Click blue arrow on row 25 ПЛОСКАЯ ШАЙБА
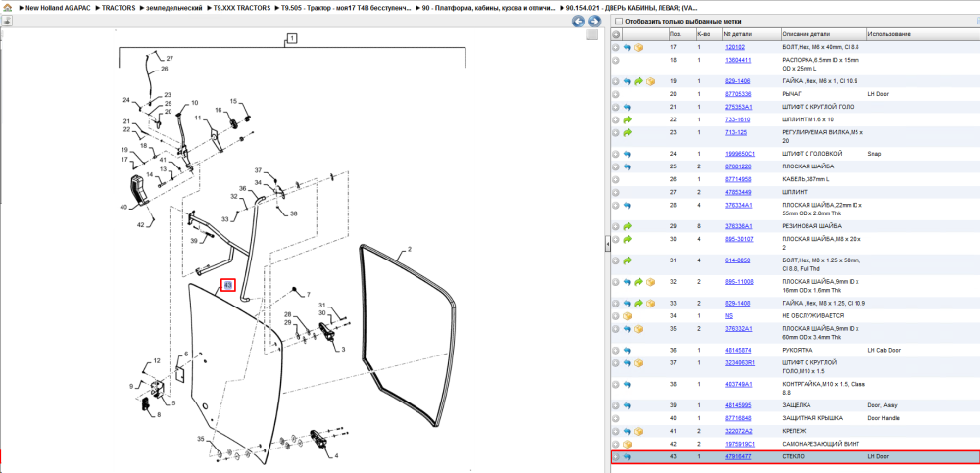The width and height of the screenshot is (980, 473). pyautogui.click(x=627, y=166)
